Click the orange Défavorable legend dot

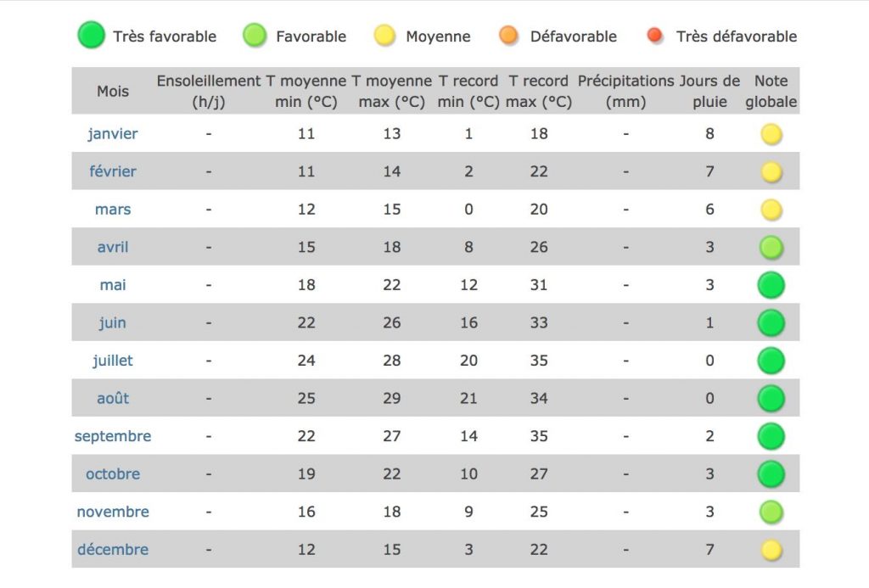[x=508, y=35]
